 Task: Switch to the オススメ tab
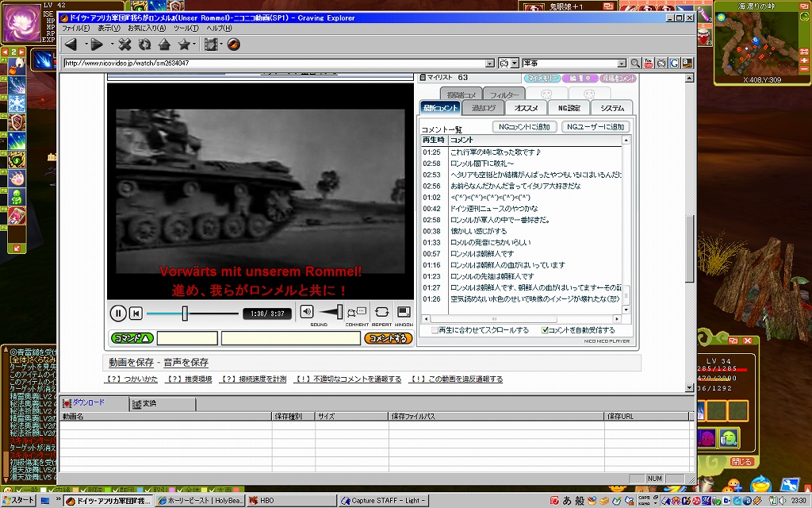point(526,108)
